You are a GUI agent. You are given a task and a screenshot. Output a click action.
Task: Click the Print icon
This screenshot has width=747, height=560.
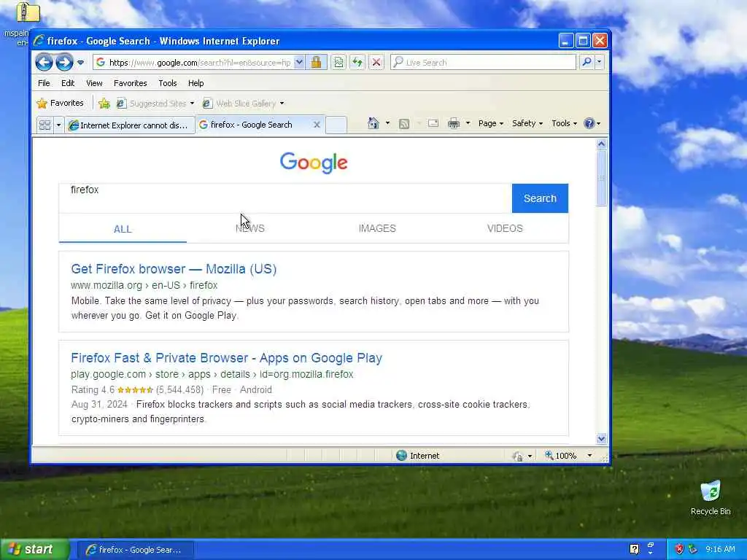pos(454,123)
